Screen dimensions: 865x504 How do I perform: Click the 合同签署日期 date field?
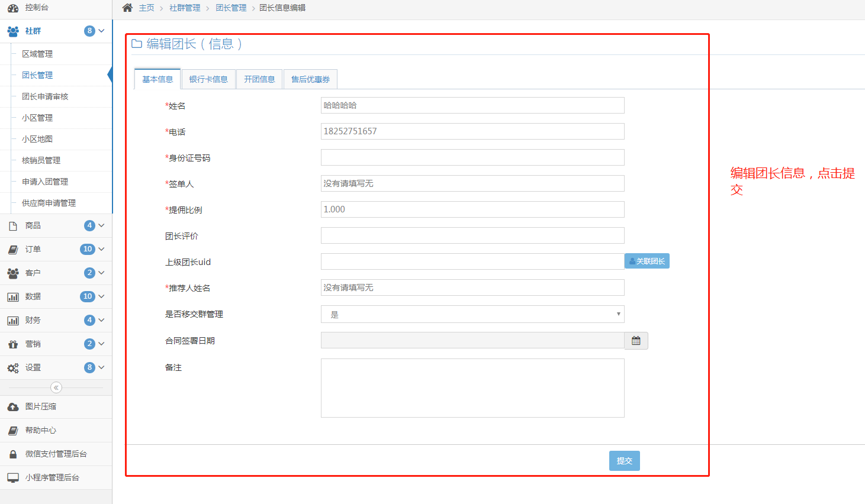click(x=472, y=340)
